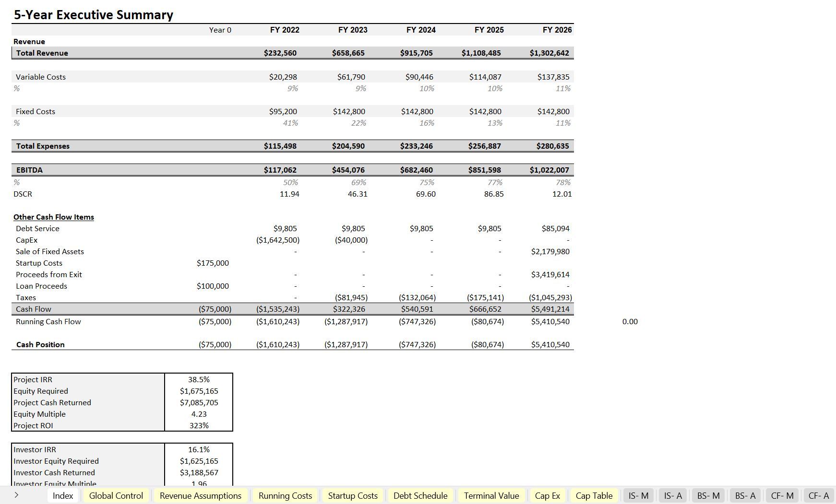Select the 5-Year Executive Summary title
The height and width of the screenshot is (504, 836).
[94, 15]
